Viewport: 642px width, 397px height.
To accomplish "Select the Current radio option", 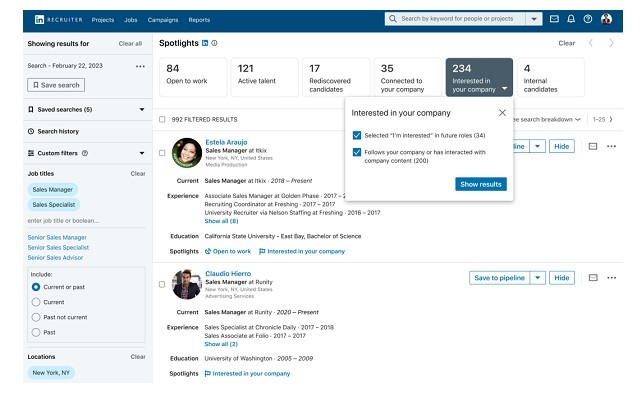I will (36, 302).
